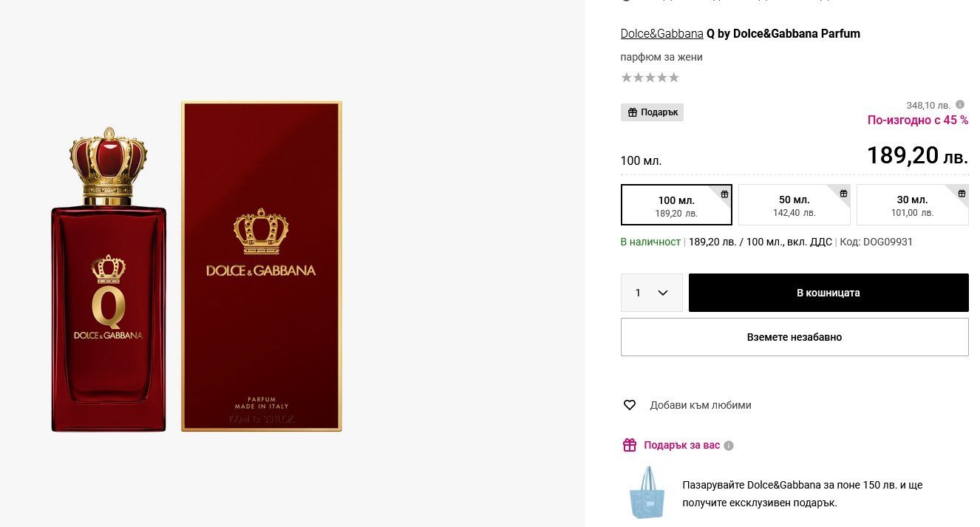
Task: Click the pink gift icon
Action: click(630, 445)
